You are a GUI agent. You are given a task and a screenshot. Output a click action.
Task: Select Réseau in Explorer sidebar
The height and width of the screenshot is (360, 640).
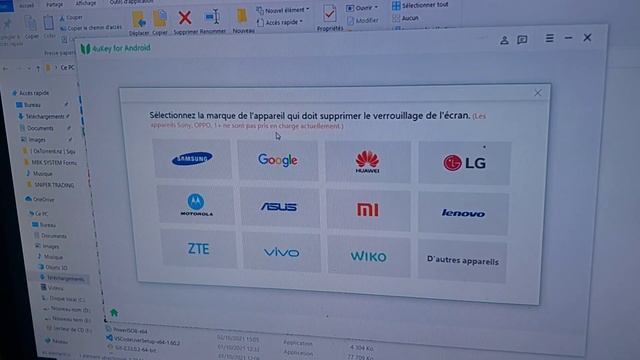point(57,341)
